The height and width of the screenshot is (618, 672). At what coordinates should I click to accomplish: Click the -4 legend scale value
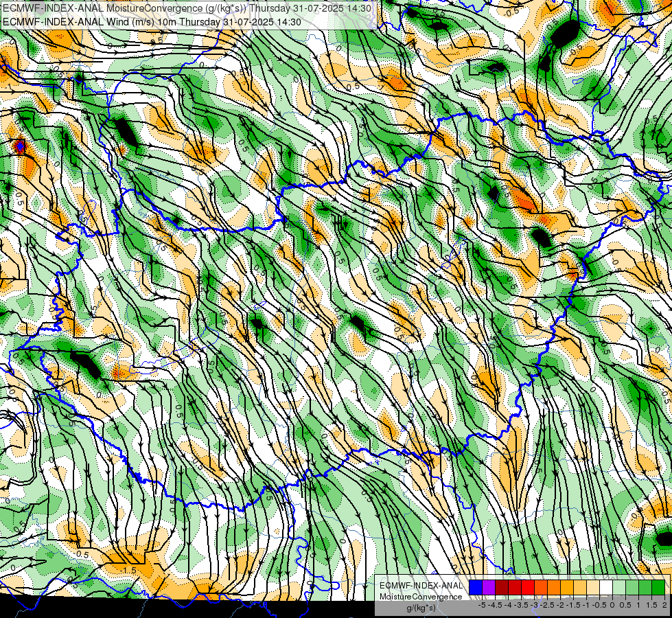pyautogui.click(x=508, y=605)
